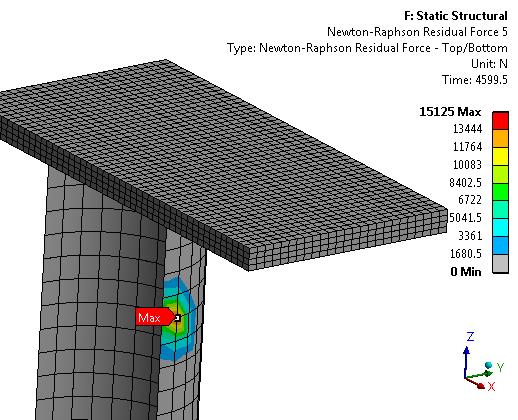Click the Time: 4599.5 label

[x=475, y=80]
